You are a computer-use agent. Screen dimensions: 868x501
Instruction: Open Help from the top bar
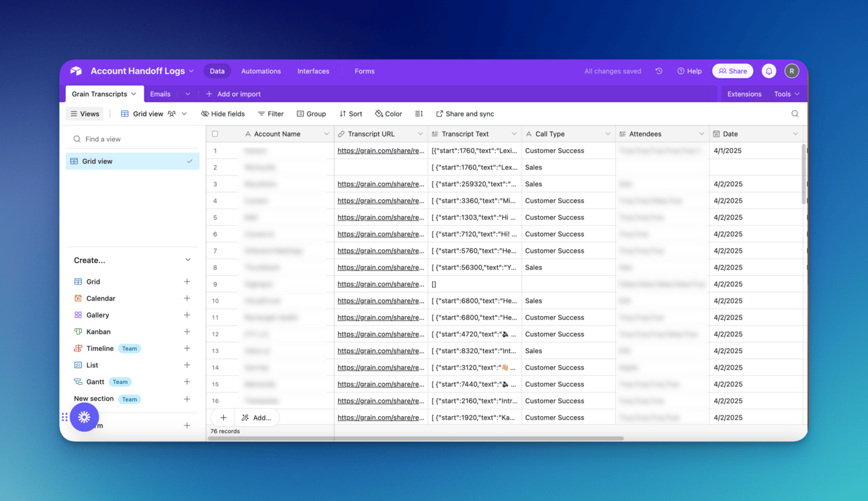pos(689,71)
